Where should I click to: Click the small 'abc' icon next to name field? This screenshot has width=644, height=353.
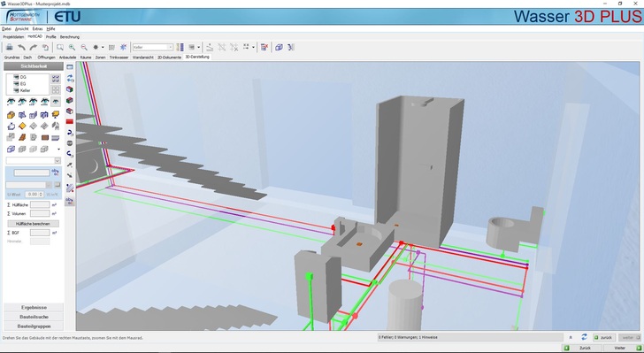click(55, 173)
